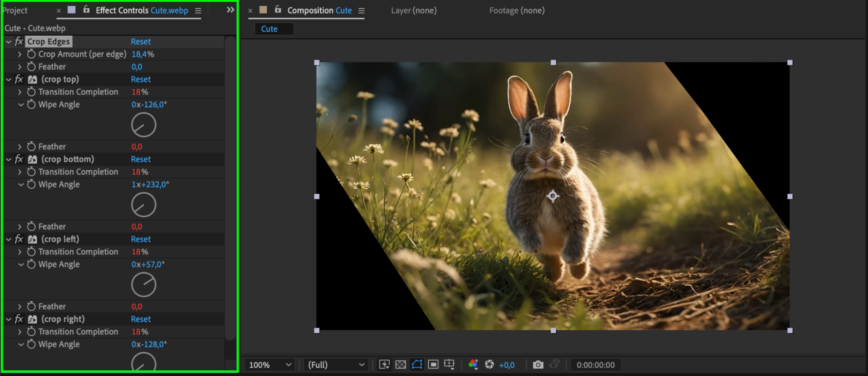
Task: Open the resolution dropdown set to Full
Action: [x=336, y=365]
